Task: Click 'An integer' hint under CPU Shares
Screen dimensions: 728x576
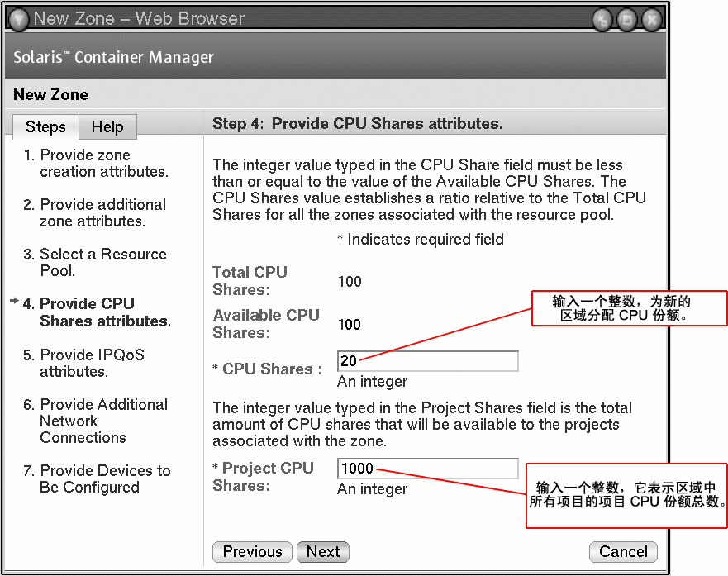Action: pyautogui.click(x=373, y=382)
